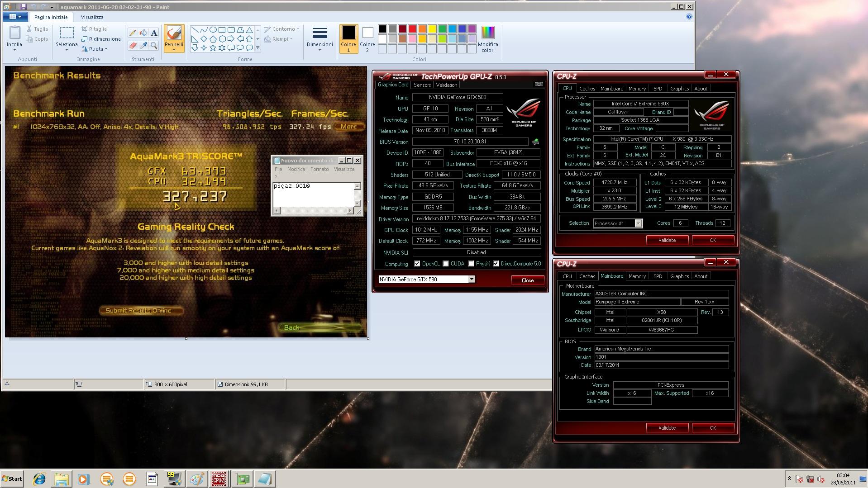This screenshot has height=488, width=868.
Task: Open Windows Media Player from taskbar
Action: (x=84, y=479)
